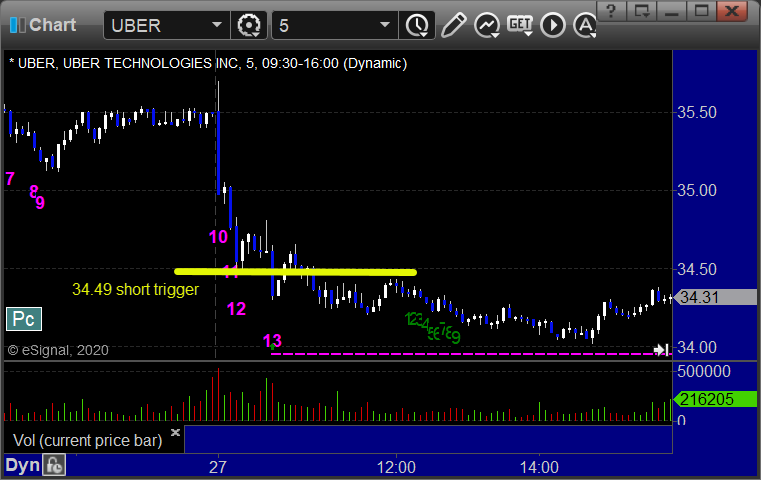Click the magenta count number 7

point(10,179)
